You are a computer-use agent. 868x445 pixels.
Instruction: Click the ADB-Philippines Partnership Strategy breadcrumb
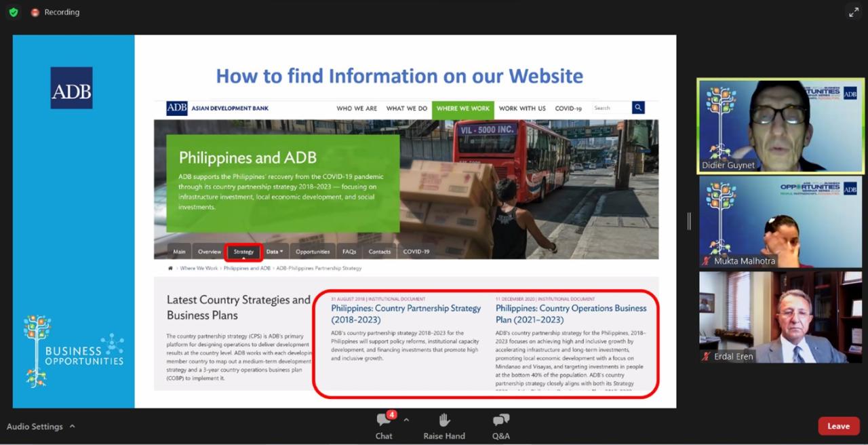319,269
